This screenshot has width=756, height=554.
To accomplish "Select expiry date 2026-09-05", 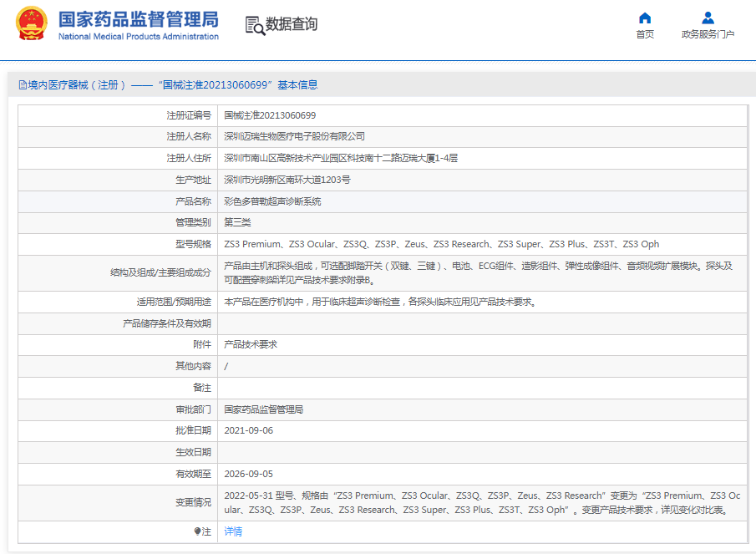I will [x=249, y=474].
